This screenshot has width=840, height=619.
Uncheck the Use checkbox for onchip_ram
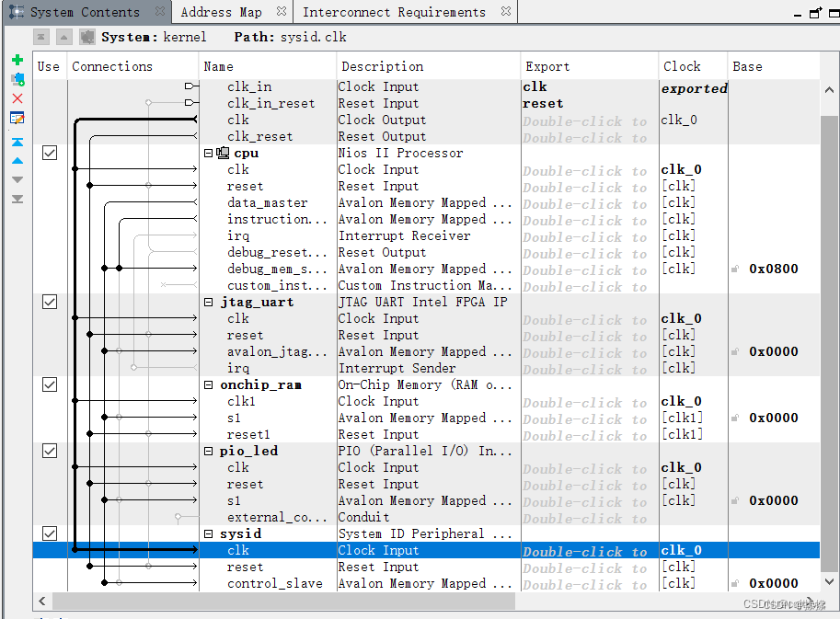click(50, 384)
